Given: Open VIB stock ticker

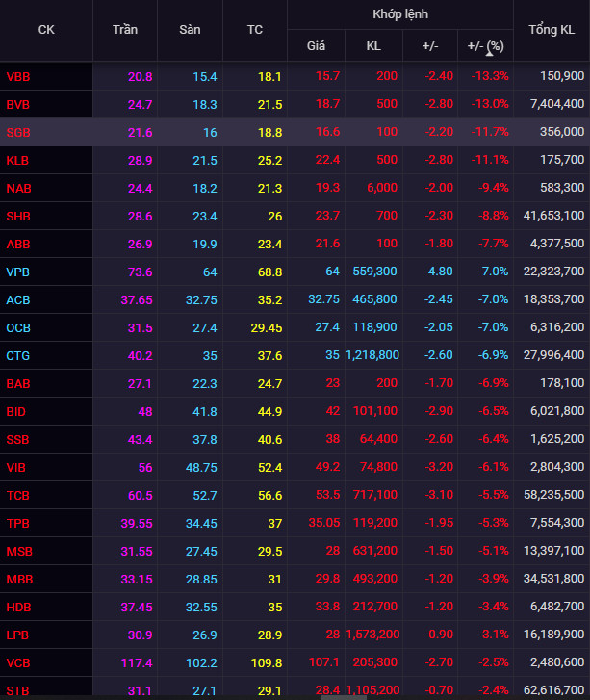Looking at the screenshot, I should pyautogui.click(x=16, y=467).
